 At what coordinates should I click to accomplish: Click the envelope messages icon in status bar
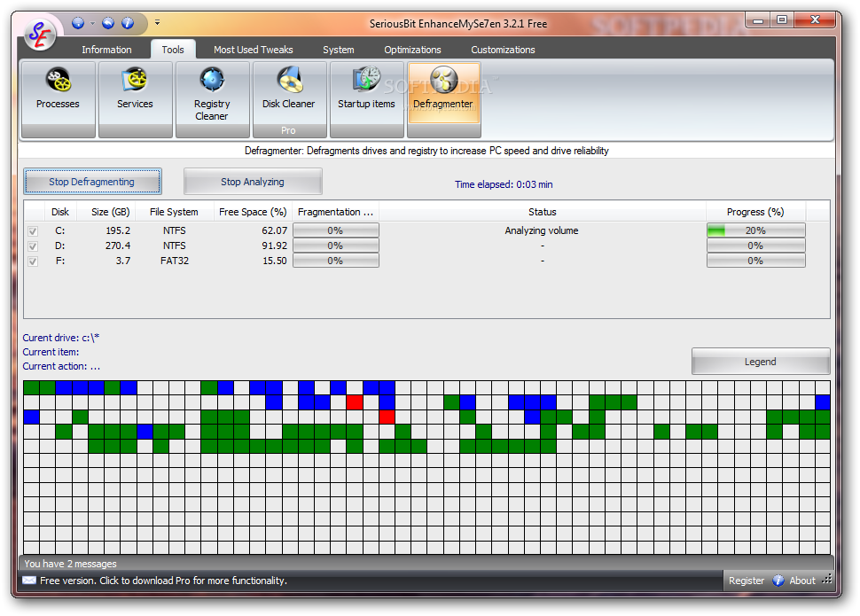(x=29, y=581)
